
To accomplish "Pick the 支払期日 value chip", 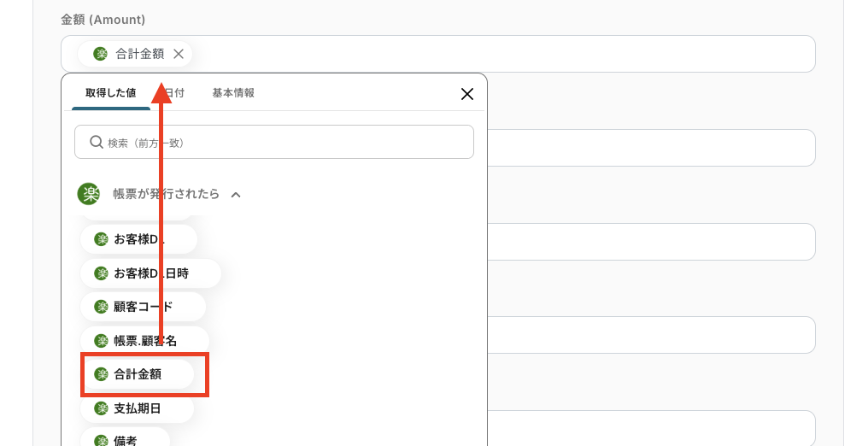I will [x=138, y=408].
